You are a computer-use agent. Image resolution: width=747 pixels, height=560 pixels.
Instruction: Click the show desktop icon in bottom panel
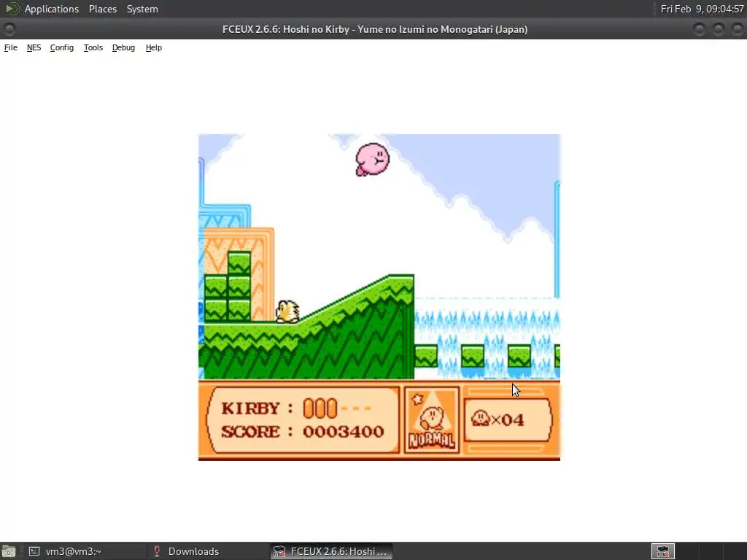(x=9, y=551)
